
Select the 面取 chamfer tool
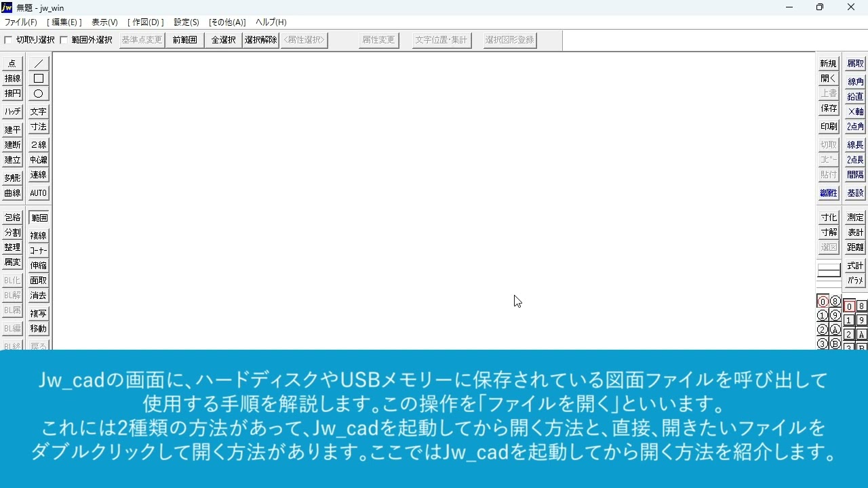[x=39, y=281]
